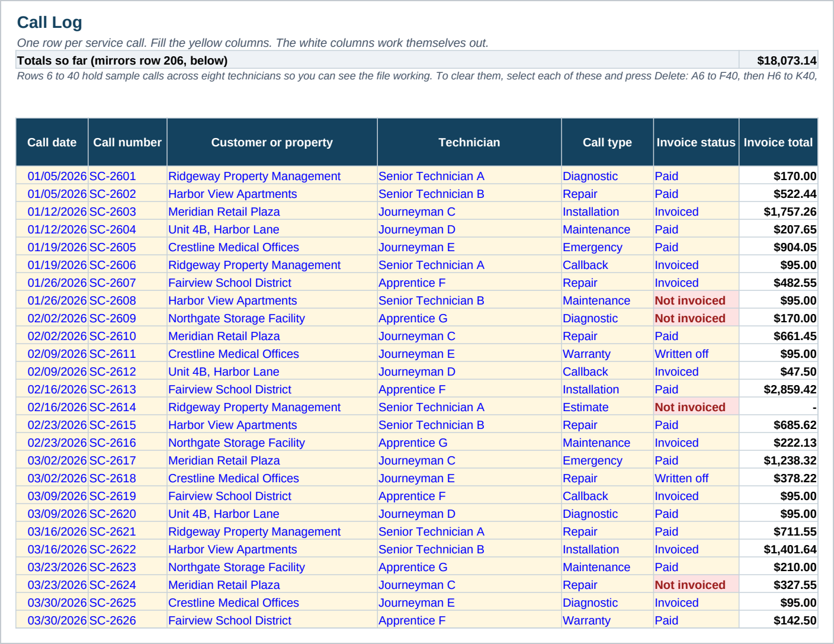Click invoice total $142.50
Viewport: 834px width, 644px height.
(778, 620)
